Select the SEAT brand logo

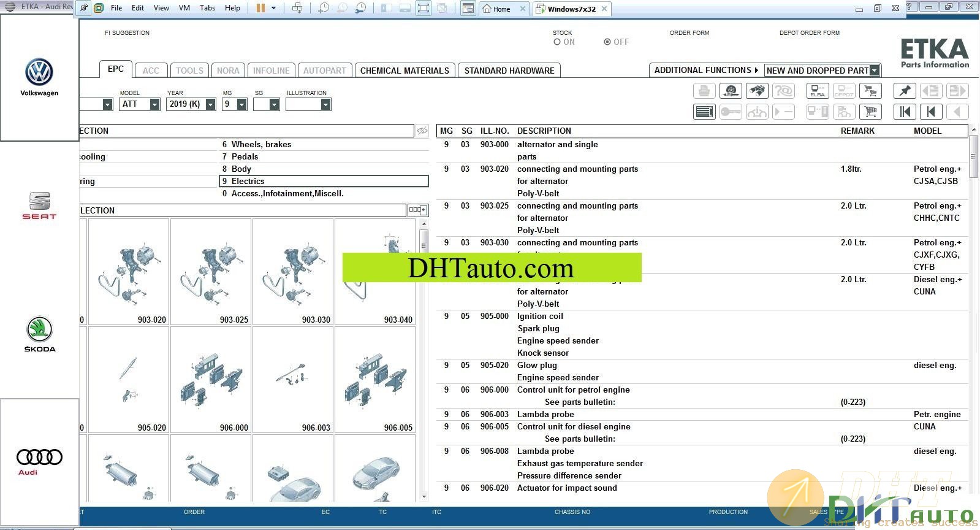39,206
